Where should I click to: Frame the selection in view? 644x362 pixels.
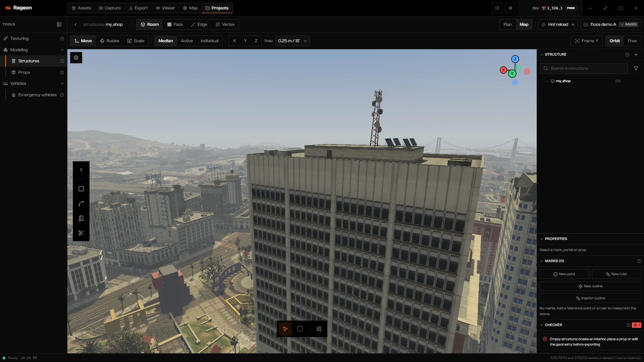click(x=587, y=41)
